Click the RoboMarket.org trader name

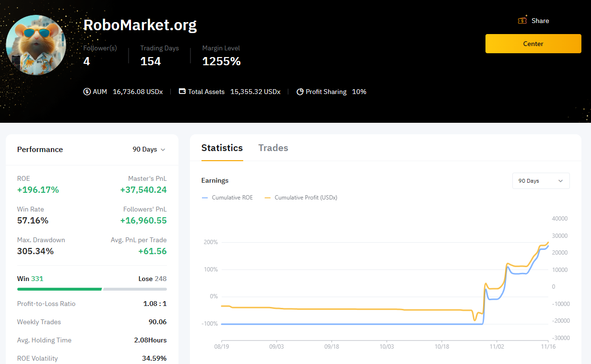click(140, 25)
